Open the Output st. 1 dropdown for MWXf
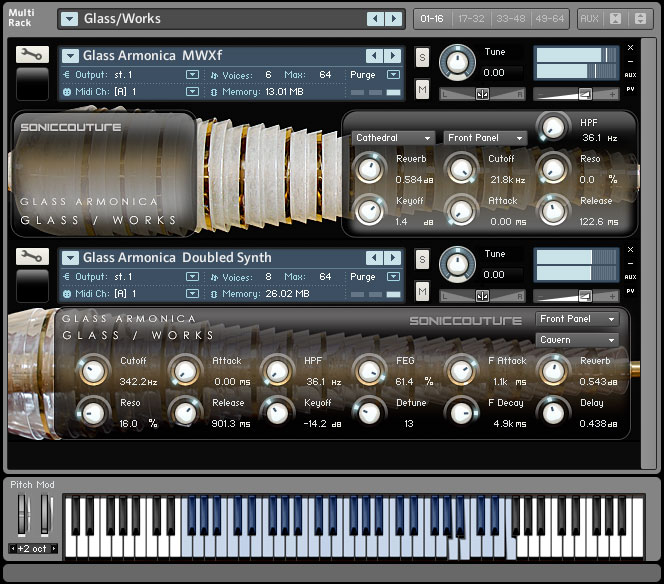Viewport: 664px width, 584px height. [192, 75]
